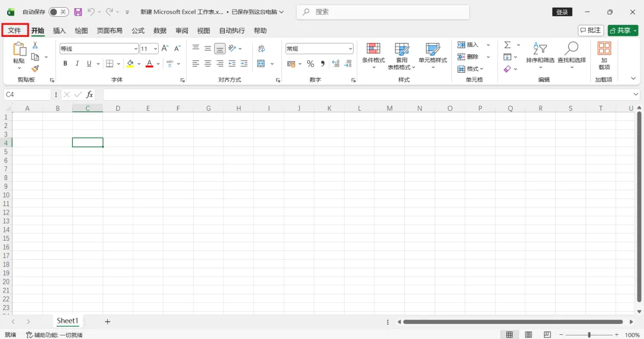Switch to the Page Layout (页面布局) tab
Screen dimensions: 644x339
pos(110,30)
